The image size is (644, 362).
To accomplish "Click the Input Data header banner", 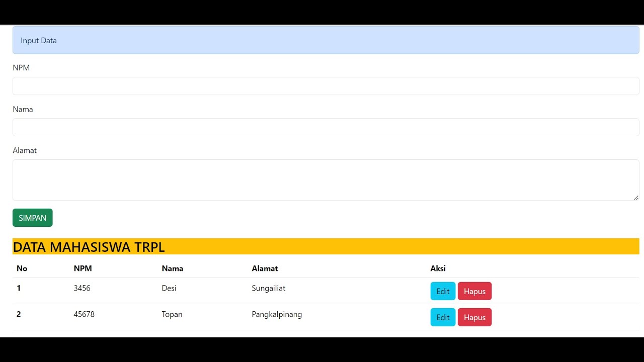I will coord(326,40).
